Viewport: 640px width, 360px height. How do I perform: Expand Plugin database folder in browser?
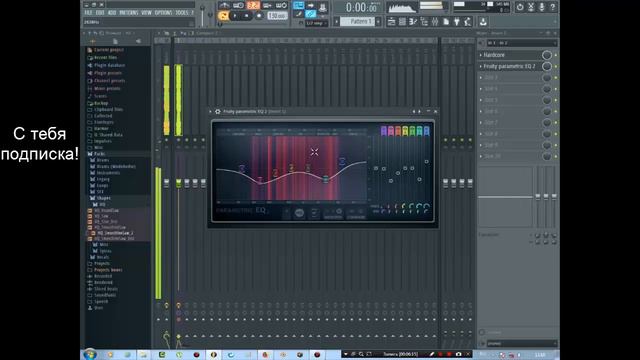pyautogui.click(x=109, y=65)
